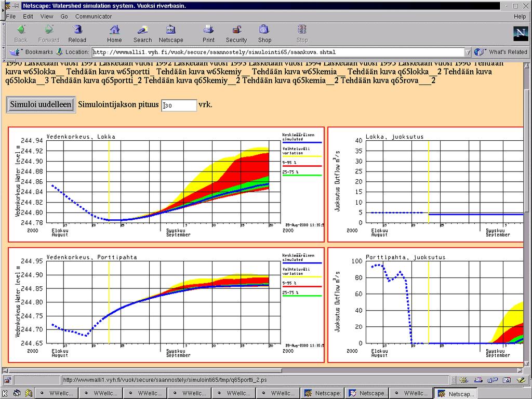Open the window menu icon in title bar
Viewport: 532px width, 399px height.
click(7, 6)
